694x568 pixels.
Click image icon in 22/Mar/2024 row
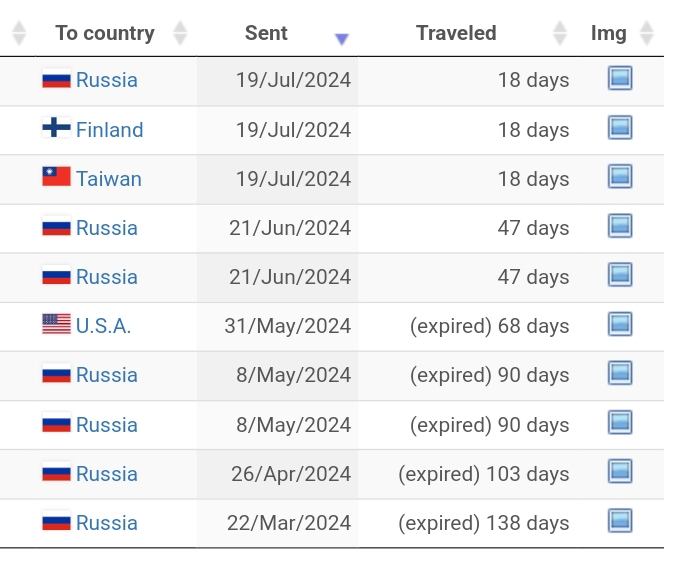(x=620, y=521)
